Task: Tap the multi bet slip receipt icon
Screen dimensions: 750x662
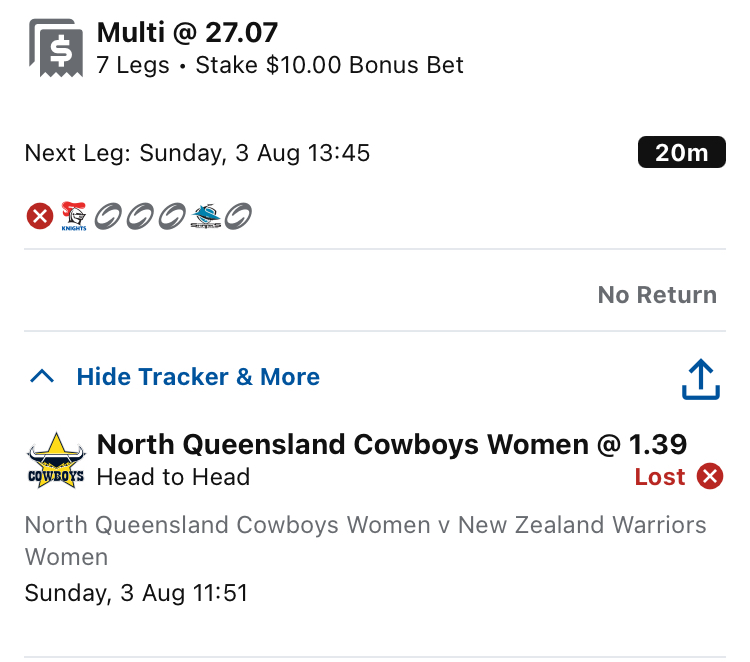Action: pos(56,48)
